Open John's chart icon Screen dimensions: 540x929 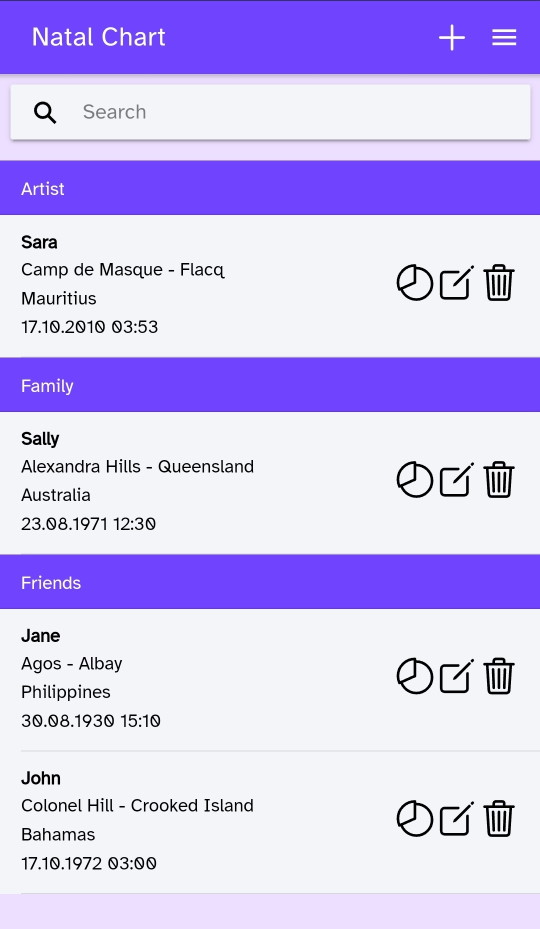pos(414,819)
